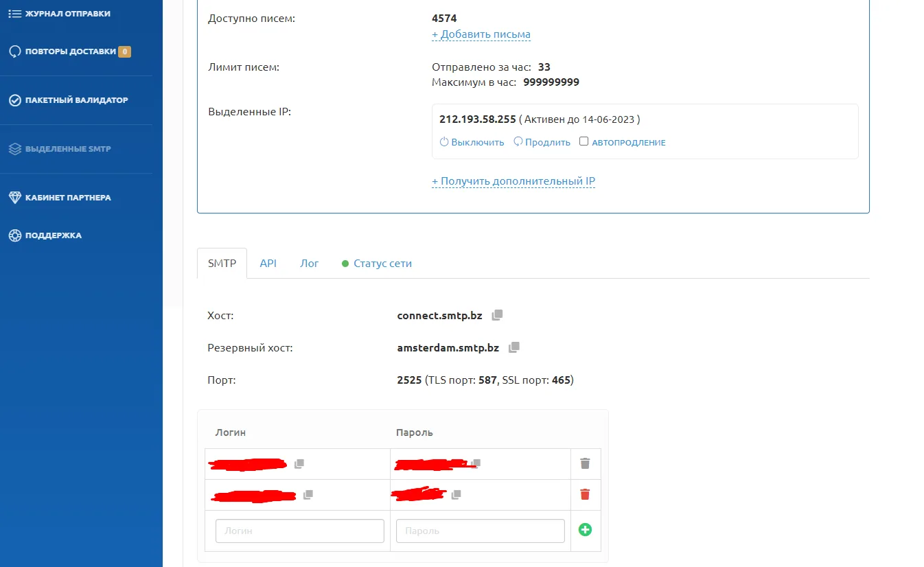Switch to the Лог tab
Image resolution: width=924 pixels, height=567 pixels.
pyautogui.click(x=310, y=264)
